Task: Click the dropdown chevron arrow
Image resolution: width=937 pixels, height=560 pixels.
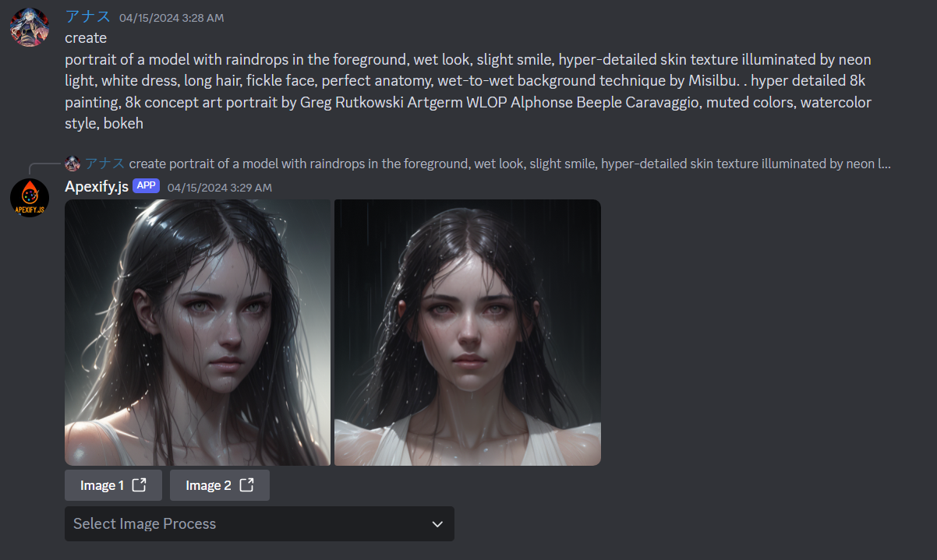Action: tap(437, 524)
